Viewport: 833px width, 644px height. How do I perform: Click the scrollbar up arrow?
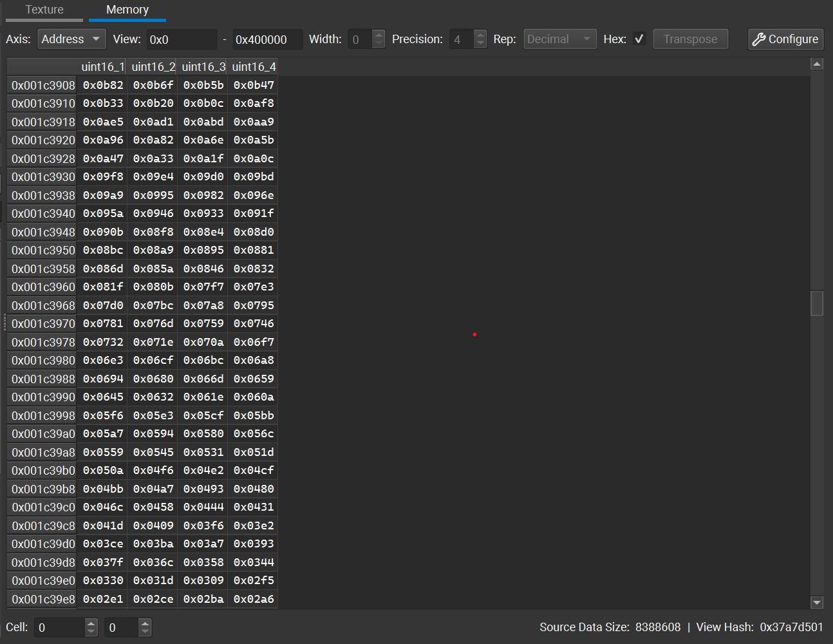pyautogui.click(x=816, y=64)
